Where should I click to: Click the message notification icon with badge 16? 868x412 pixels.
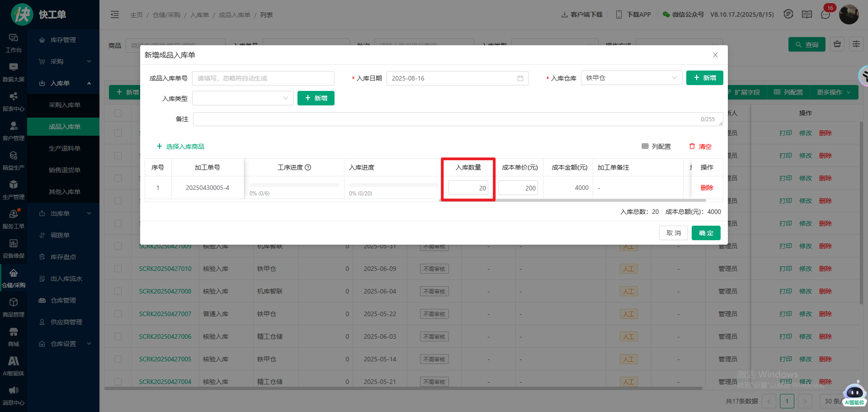click(x=826, y=14)
